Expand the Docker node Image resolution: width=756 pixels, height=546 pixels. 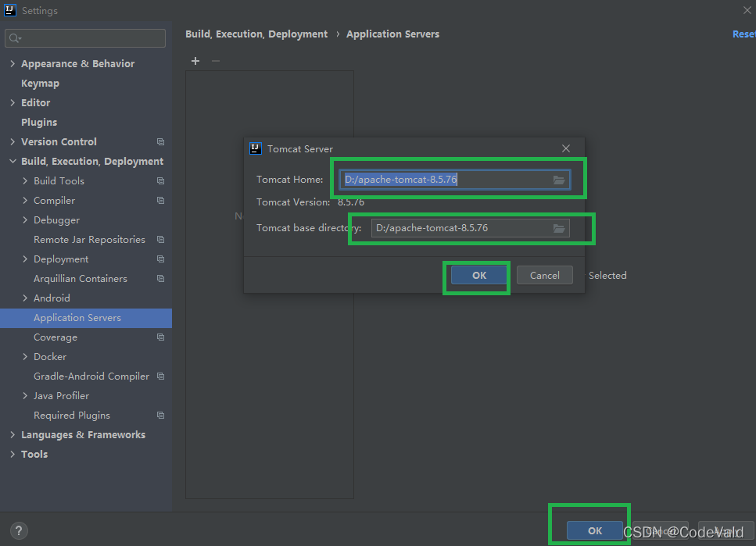[x=25, y=357]
